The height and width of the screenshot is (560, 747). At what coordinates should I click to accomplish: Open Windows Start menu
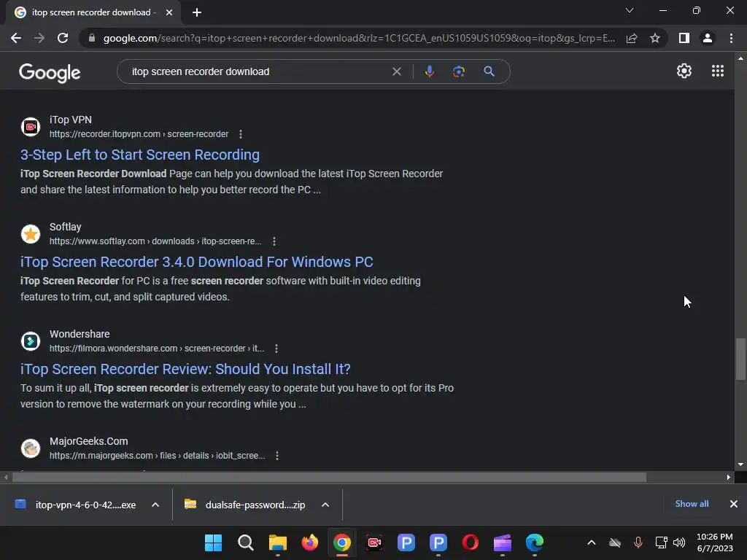pyautogui.click(x=214, y=542)
